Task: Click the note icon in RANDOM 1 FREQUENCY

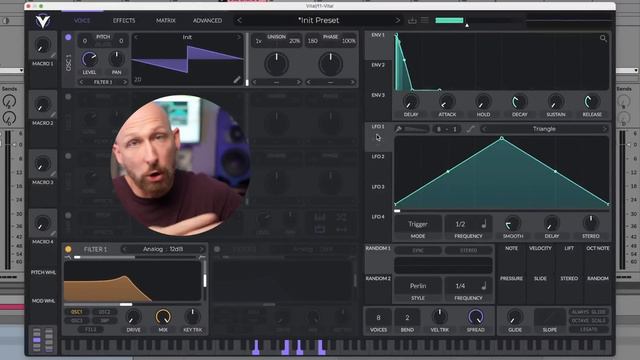Action: click(x=484, y=286)
